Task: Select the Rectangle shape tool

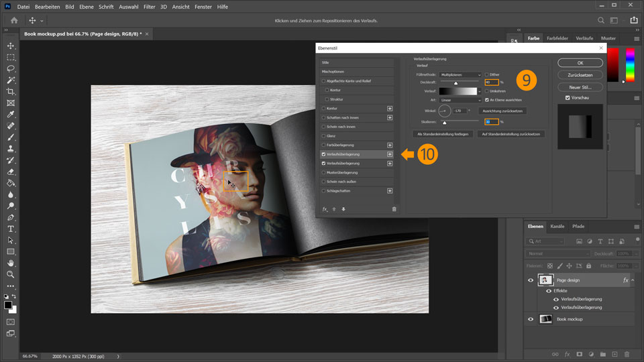Action: point(11,251)
